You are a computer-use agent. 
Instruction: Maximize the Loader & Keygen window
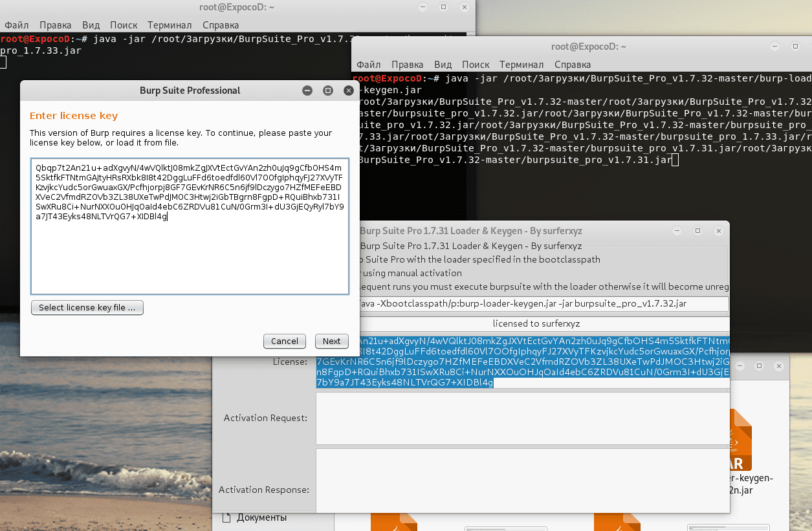(697, 231)
